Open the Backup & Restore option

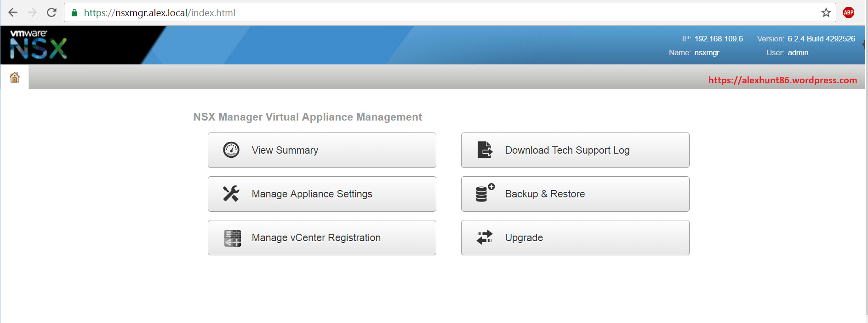575,194
